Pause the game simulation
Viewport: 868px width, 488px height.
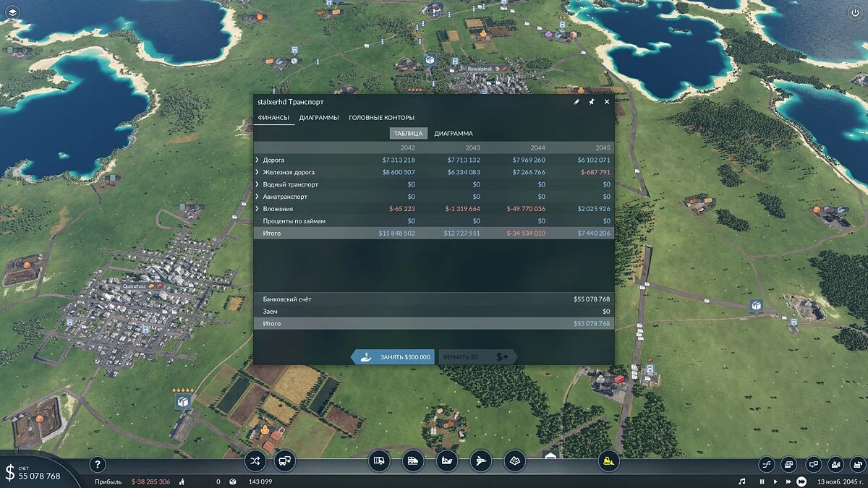[762, 481]
